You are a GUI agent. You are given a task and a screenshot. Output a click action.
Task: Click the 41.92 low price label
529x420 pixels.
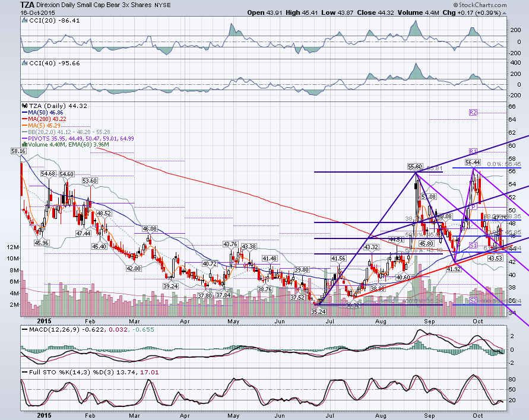[x=453, y=269]
